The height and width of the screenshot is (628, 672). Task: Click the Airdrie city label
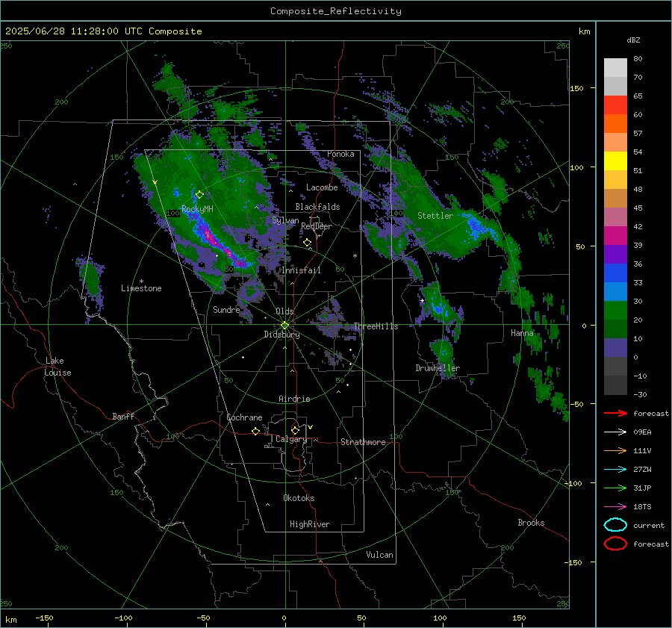point(294,399)
